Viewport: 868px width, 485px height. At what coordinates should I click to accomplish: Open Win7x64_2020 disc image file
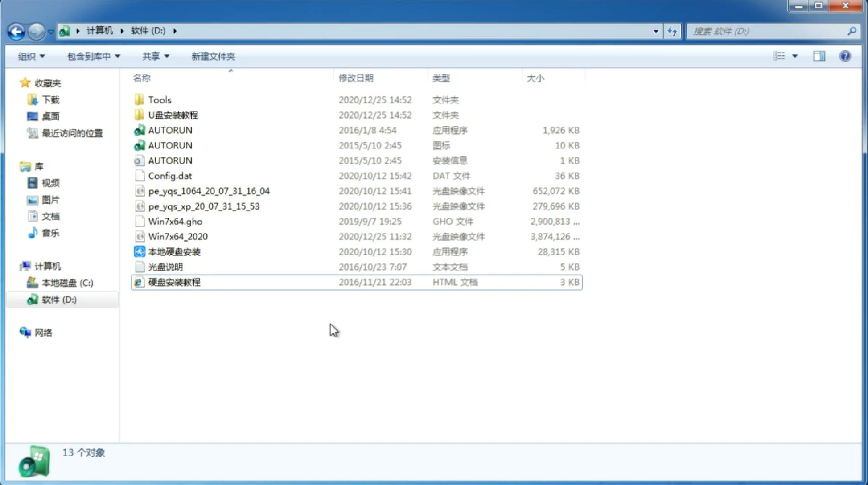tap(177, 237)
